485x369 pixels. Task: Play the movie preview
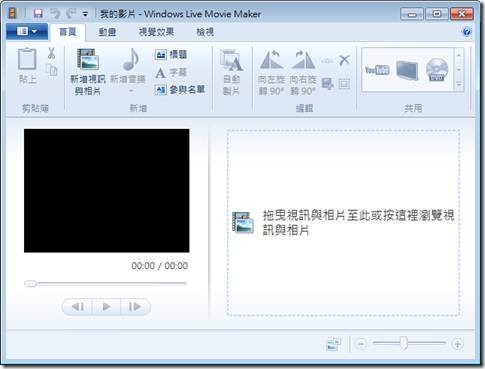tap(106, 306)
